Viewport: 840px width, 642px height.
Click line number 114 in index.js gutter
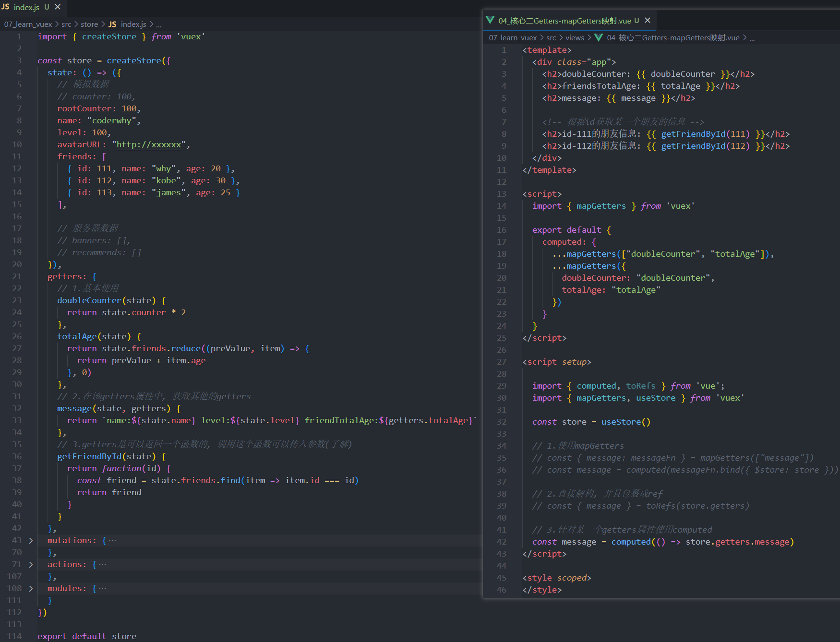pyautogui.click(x=14, y=636)
